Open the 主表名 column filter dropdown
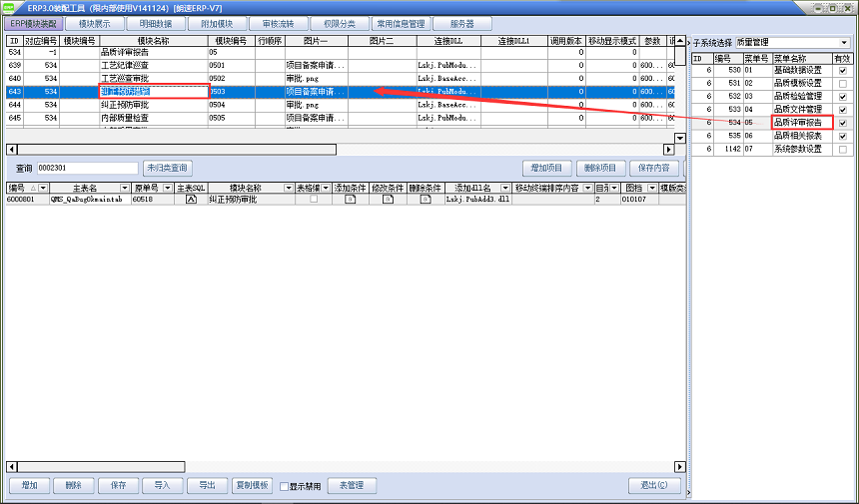859x504 pixels. point(125,188)
